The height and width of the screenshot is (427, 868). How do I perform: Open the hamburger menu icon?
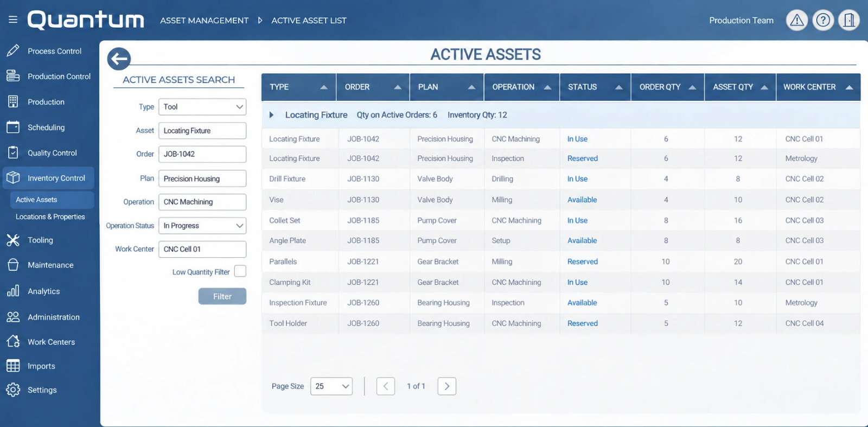click(x=13, y=20)
